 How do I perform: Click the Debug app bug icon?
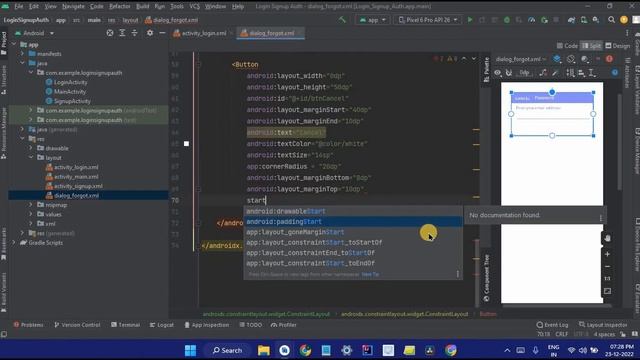(507, 20)
